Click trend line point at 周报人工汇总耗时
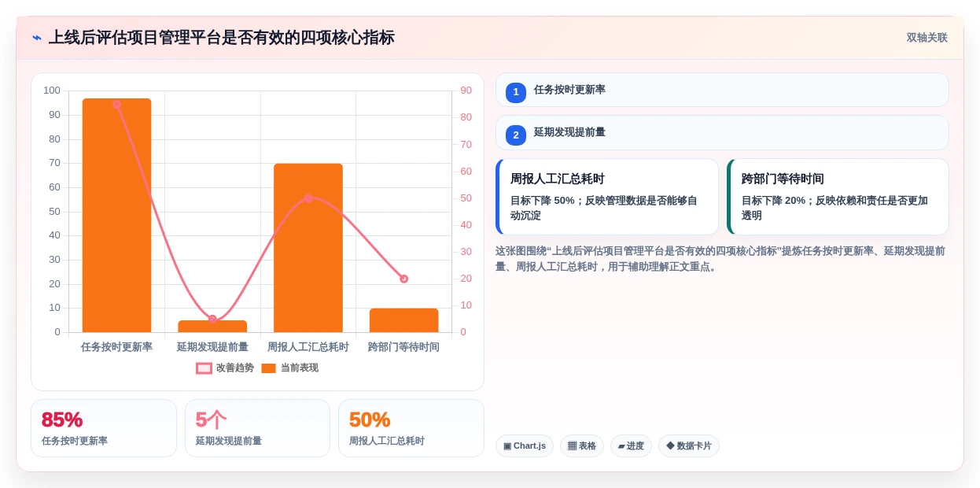The height and width of the screenshot is (488, 980). [308, 198]
